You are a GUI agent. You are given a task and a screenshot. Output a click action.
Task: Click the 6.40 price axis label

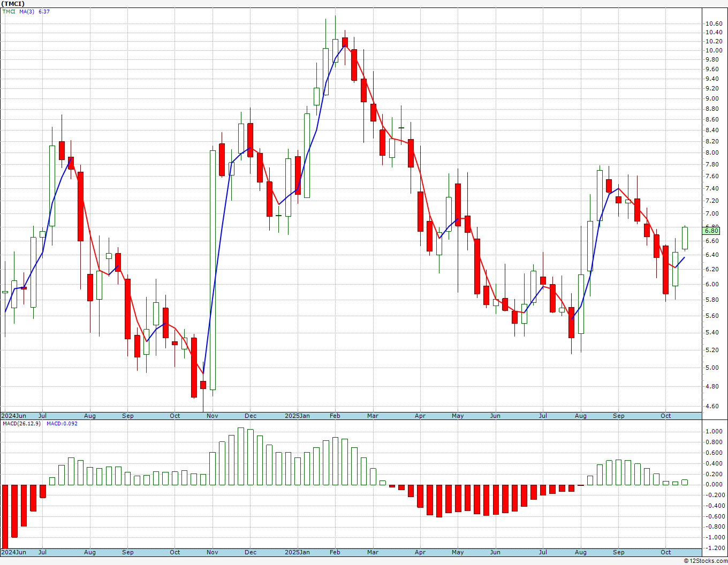tap(712, 255)
